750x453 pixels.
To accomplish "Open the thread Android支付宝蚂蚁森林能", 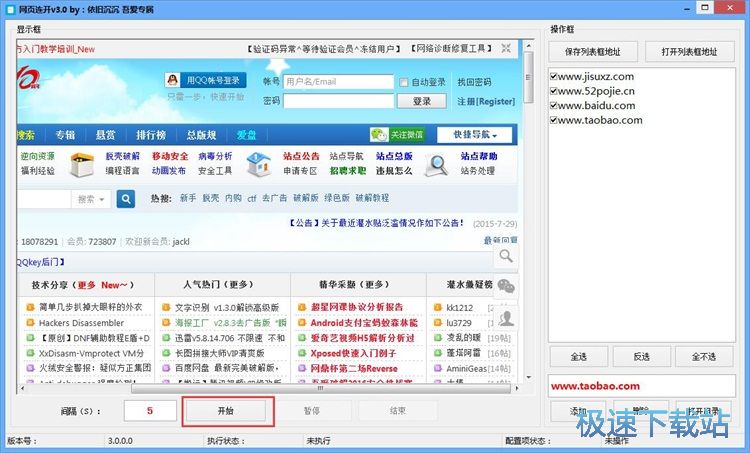I will pos(364,323).
